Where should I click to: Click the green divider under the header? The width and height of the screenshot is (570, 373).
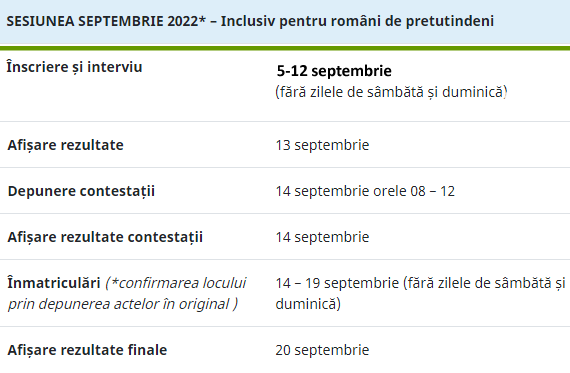click(285, 48)
